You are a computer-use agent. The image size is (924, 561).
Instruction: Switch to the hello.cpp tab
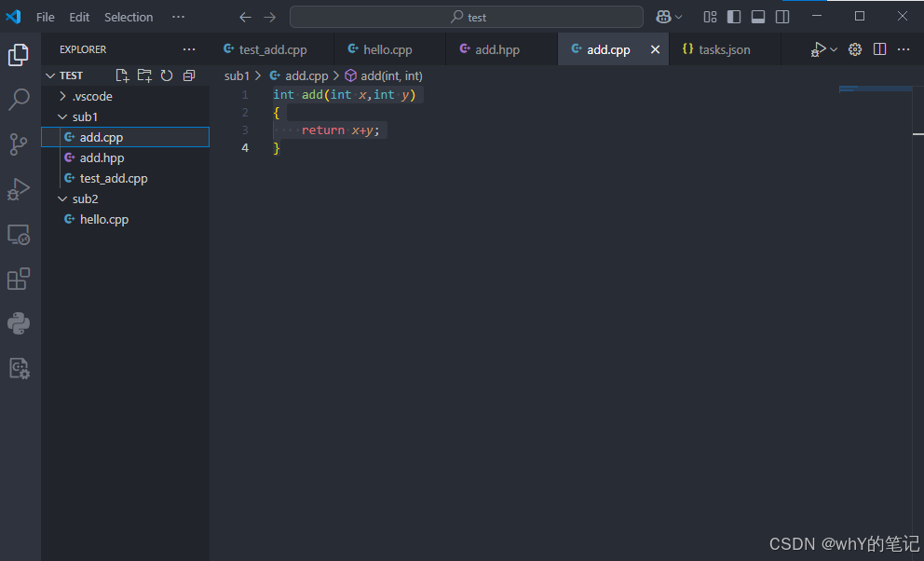[x=389, y=49]
